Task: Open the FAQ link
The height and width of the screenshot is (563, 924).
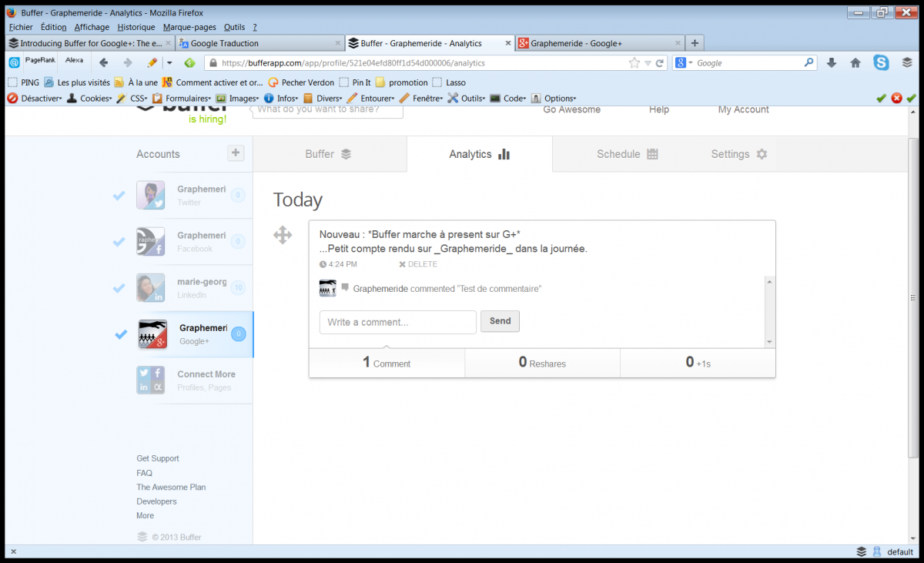Action: pyautogui.click(x=145, y=473)
